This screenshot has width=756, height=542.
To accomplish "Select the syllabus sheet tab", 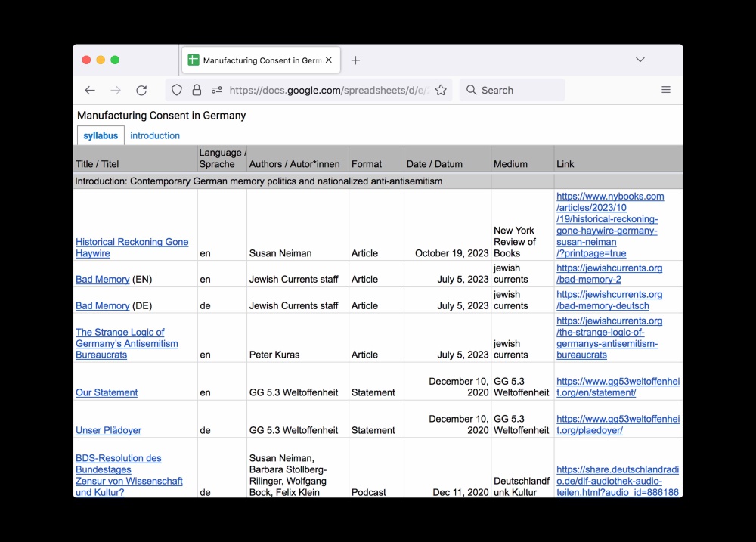I will (x=101, y=136).
